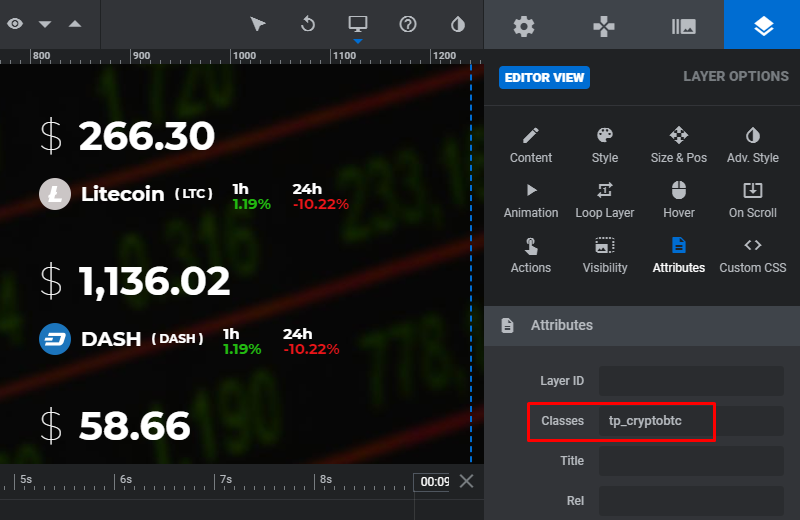
Task: Select the DASH name text layer
Action: [111, 339]
